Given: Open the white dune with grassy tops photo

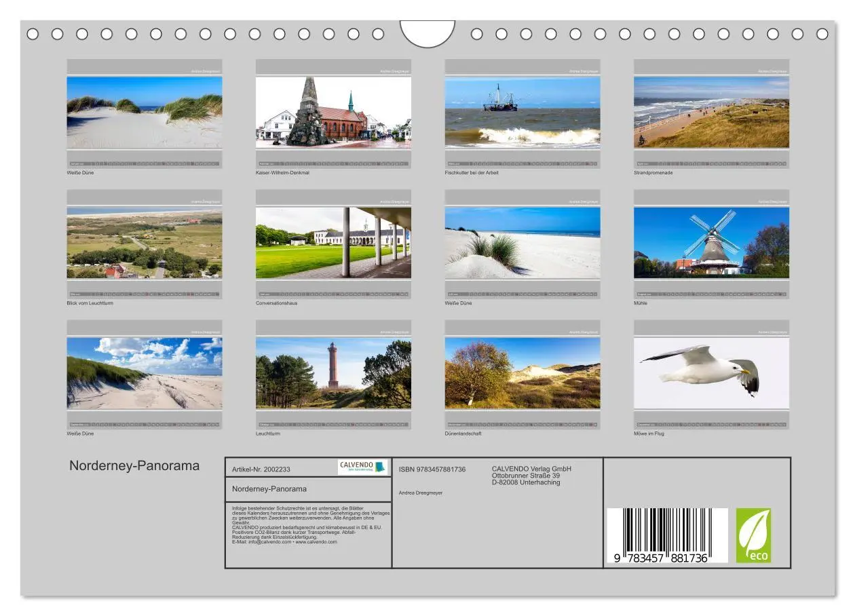Looking at the screenshot, I should point(145,112).
